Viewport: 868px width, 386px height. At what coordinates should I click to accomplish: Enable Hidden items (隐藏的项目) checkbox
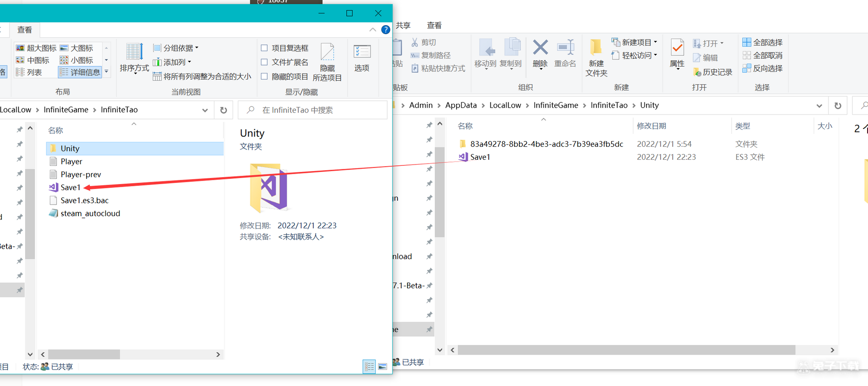264,76
